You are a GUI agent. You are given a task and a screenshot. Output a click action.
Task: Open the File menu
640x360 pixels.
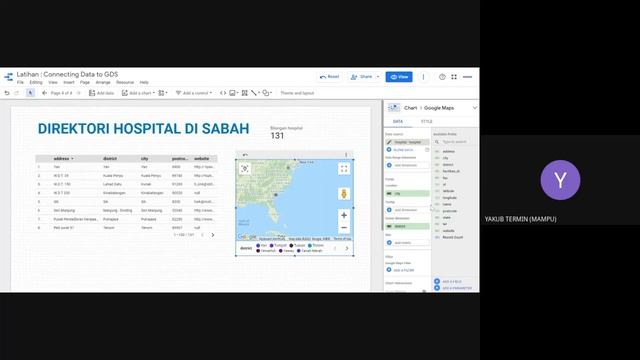pyautogui.click(x=20, y=82)
